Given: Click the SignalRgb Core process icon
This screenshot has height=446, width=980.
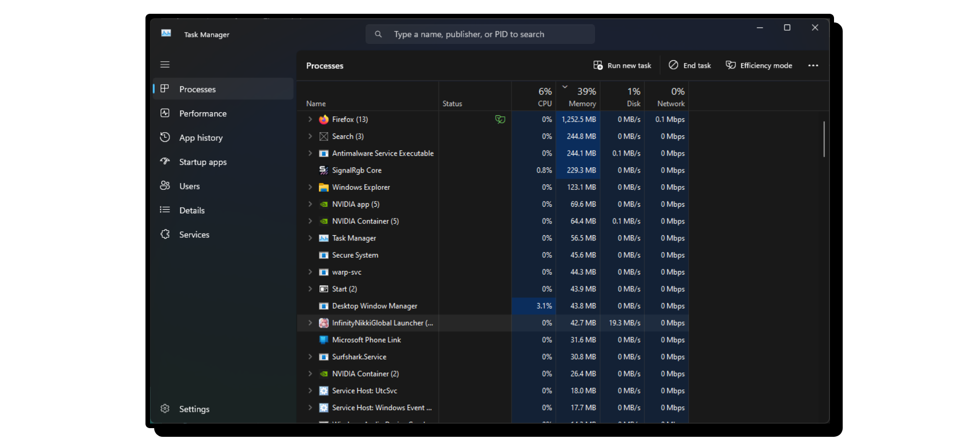Looking at the screenshot, I should pos(324,170).
